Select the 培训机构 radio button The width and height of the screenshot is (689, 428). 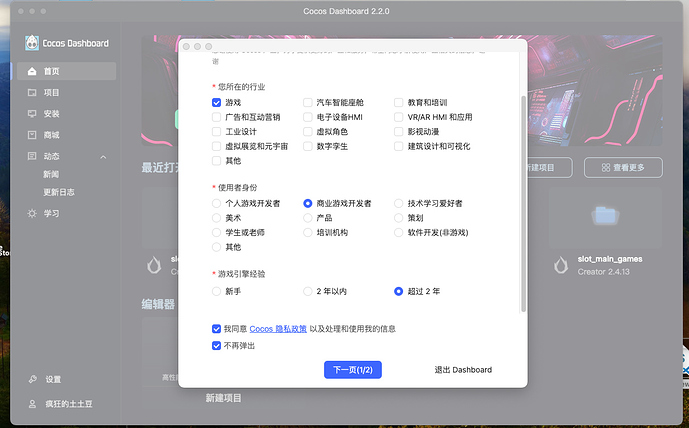[308, 232]
